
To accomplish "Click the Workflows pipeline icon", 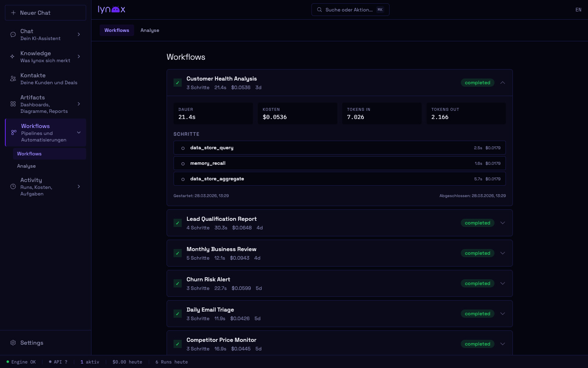I will pyautogui.click(x=13, y=132).
